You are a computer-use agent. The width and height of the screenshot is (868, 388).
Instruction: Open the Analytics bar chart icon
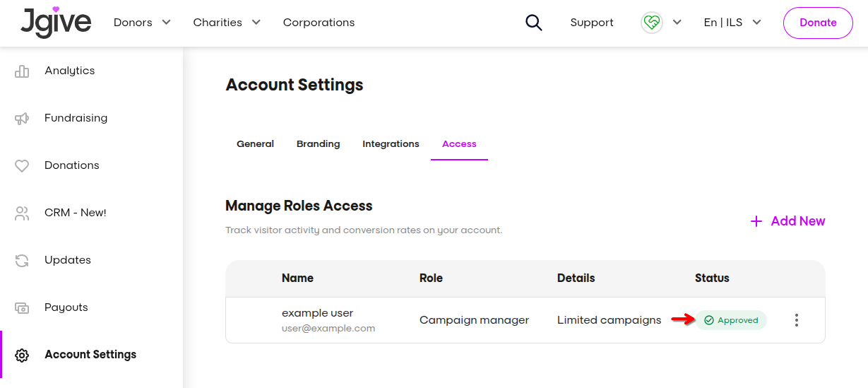22,71
